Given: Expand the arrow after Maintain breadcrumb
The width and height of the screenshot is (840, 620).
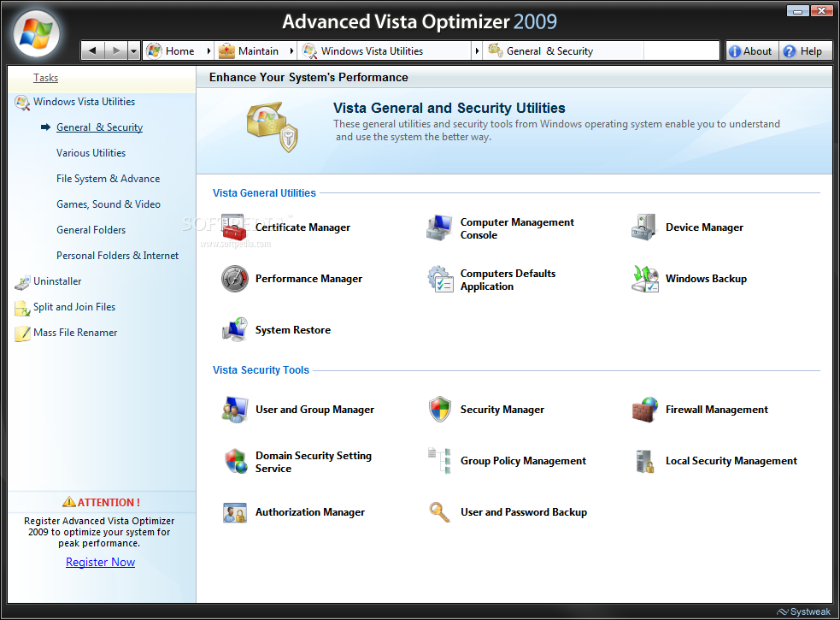Looking at the screenshot, I should (x=291, y=51).
